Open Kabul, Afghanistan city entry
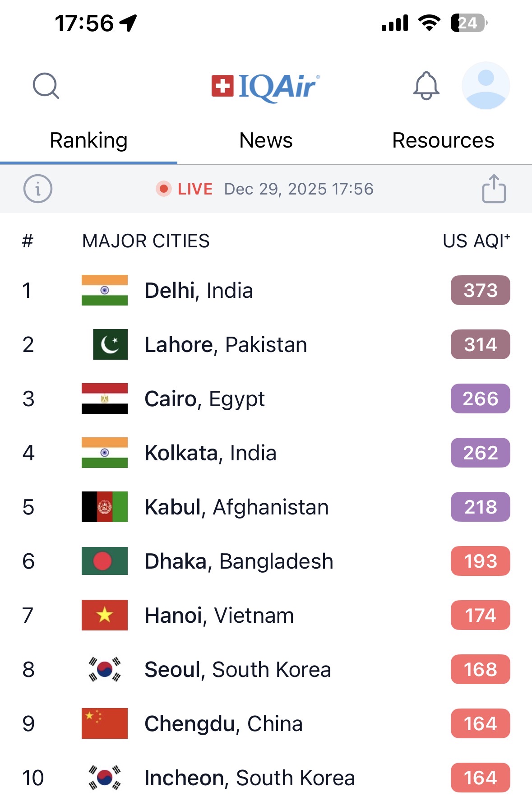 click(236, 507)
